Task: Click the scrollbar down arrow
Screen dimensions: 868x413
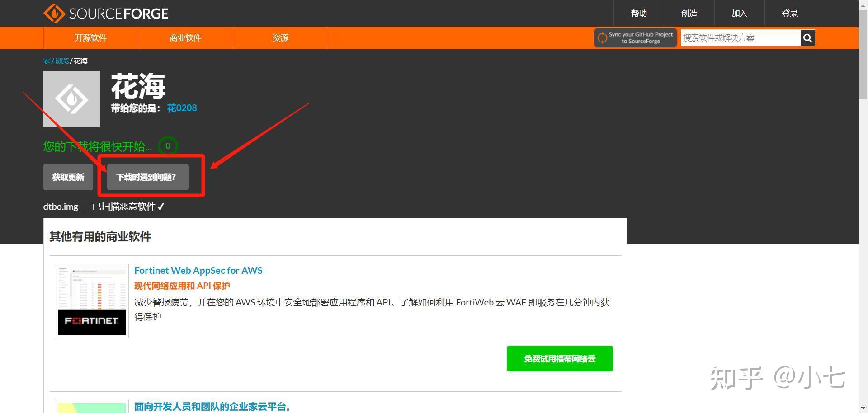Action: pyautogui.click(x=863, y=409)
